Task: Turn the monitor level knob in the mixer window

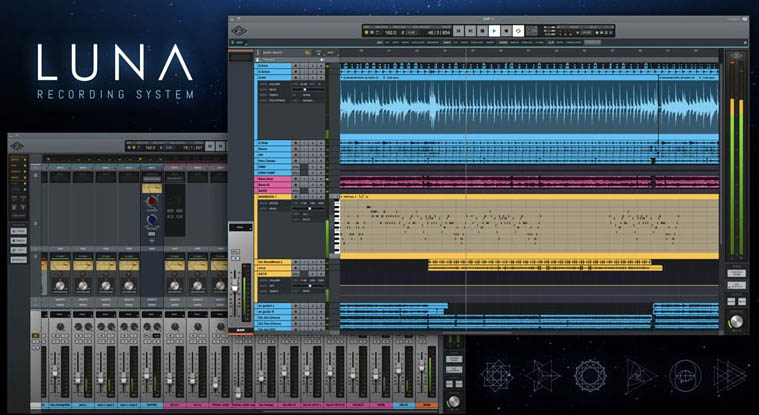Action: [454, 401]
